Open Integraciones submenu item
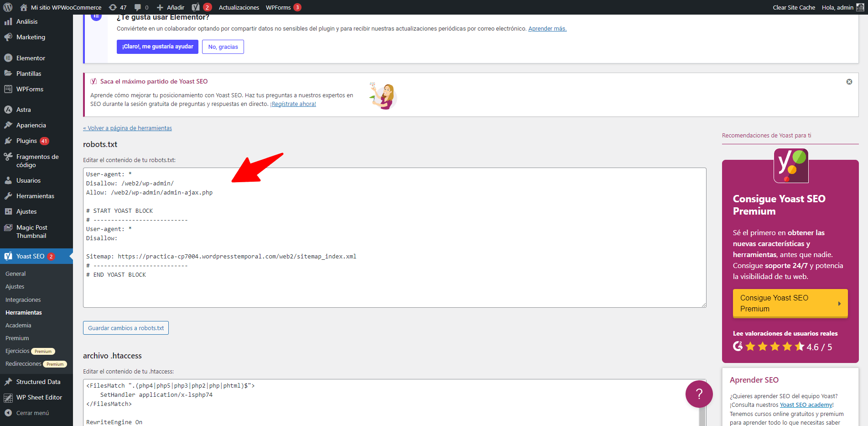 [x=23, y=300]
